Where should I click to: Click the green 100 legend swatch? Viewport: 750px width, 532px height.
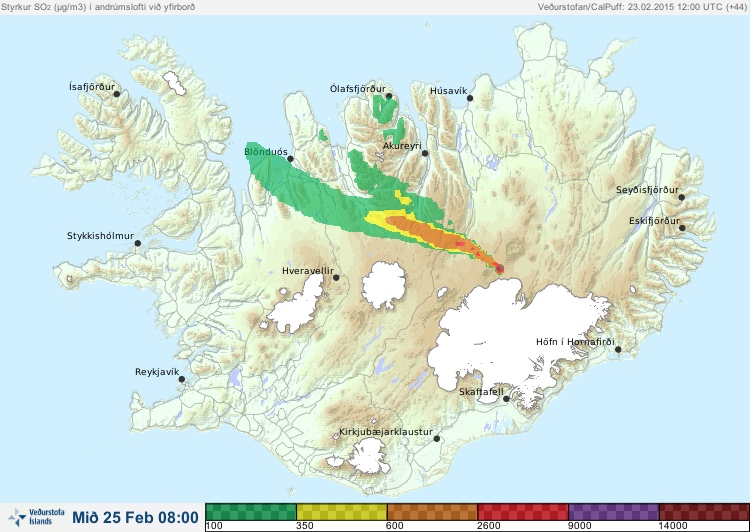[x=251, y=512]
